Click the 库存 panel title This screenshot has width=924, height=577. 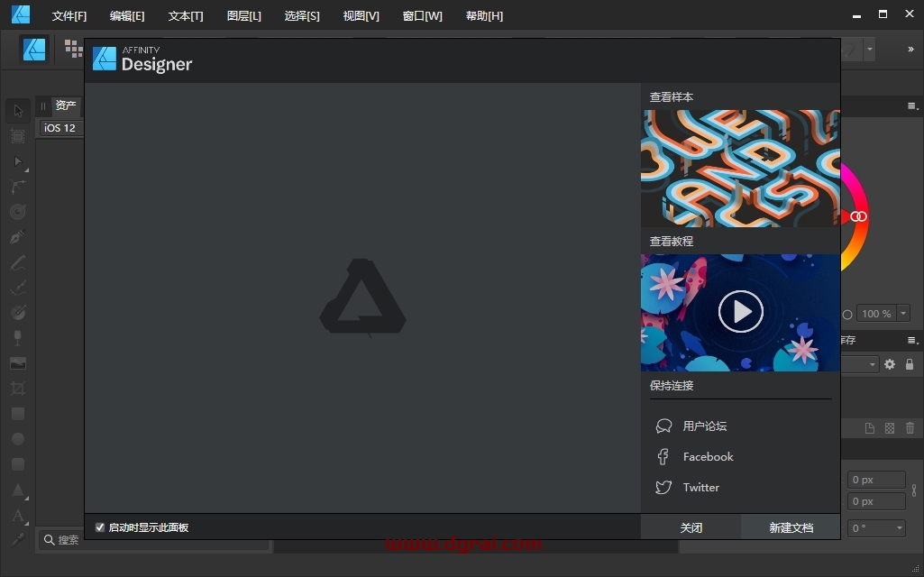[848, 340]
